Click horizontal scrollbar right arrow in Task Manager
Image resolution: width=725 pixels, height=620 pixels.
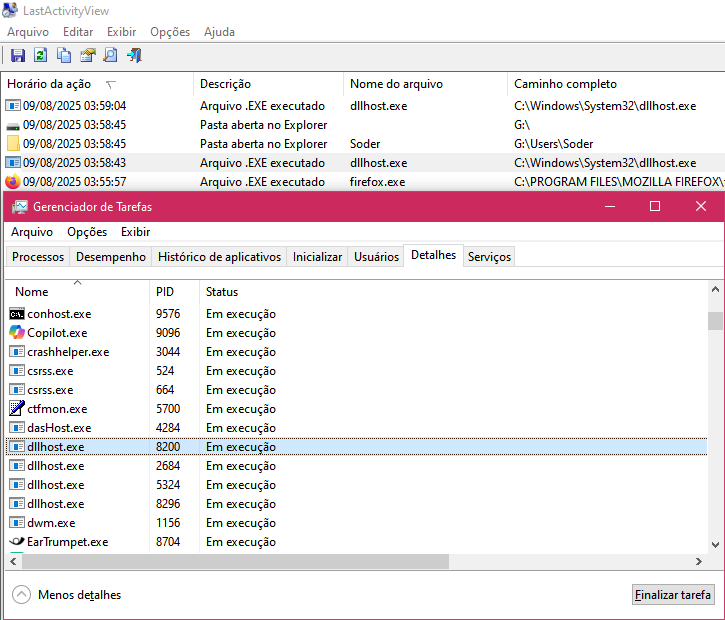tap(699, 561)
